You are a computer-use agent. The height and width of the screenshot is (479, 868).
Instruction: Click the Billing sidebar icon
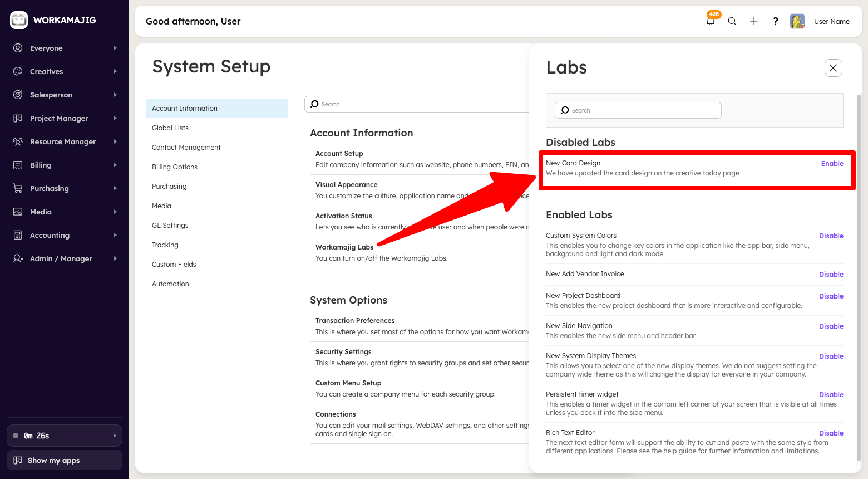click(x=18, y=165)
